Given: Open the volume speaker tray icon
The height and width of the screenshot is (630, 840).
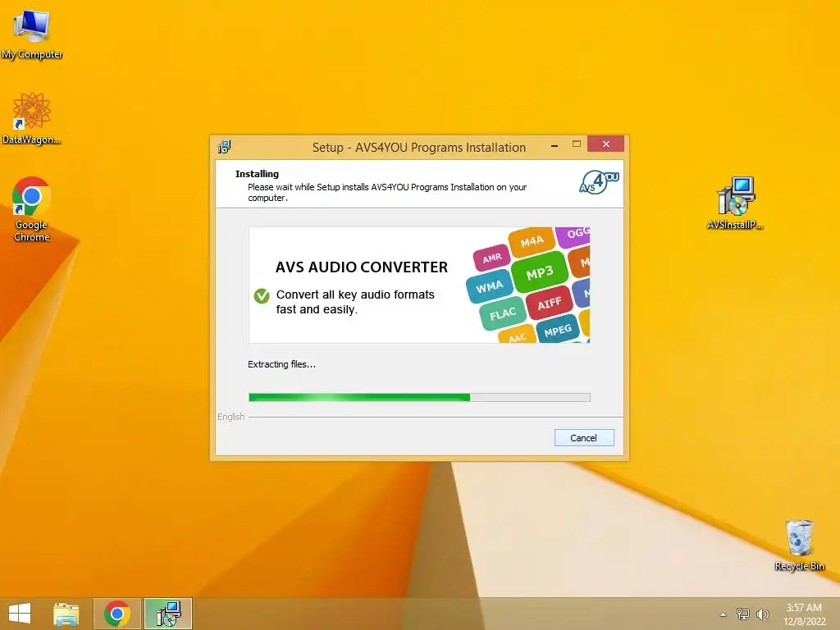Looking at the screenshot, I should [762, 614].
